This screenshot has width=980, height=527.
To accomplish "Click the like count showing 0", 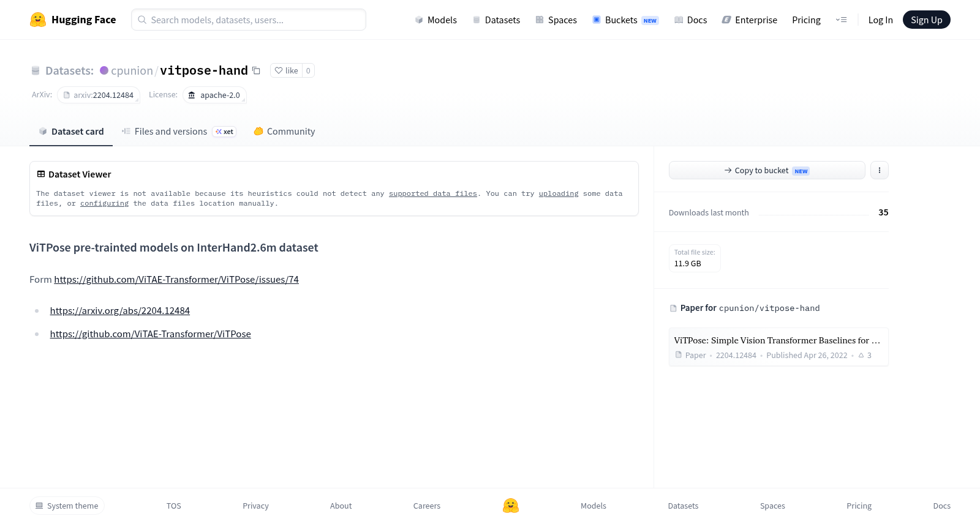I will pos(308,70).
